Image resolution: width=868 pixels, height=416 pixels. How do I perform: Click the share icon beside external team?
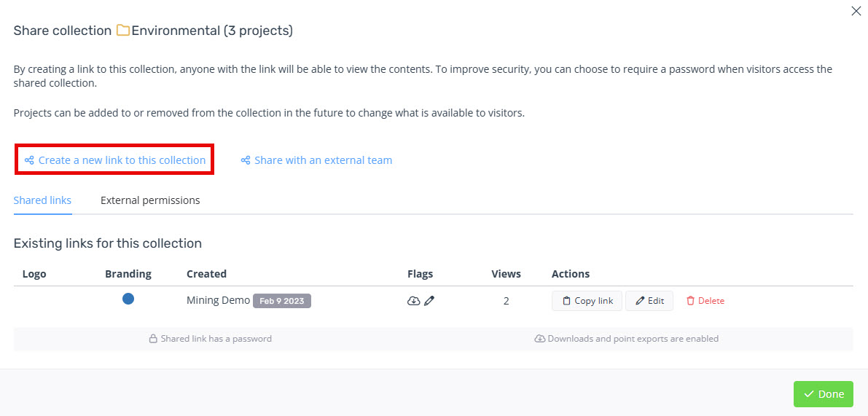(x=246, y=160)
